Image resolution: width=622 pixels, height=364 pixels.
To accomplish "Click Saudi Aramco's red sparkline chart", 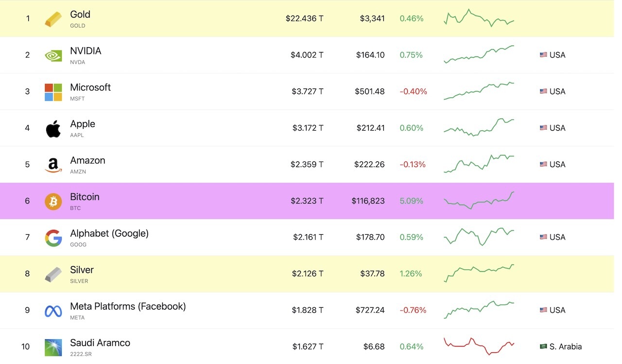I will (x=479, y=346).
